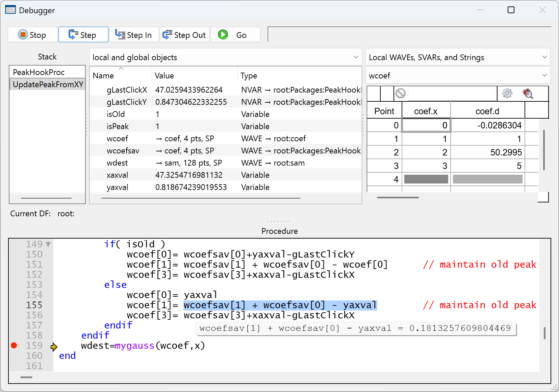Select the Step Out icon
The width and height of the screenshot is (559, 392).
tap(184, 34)
